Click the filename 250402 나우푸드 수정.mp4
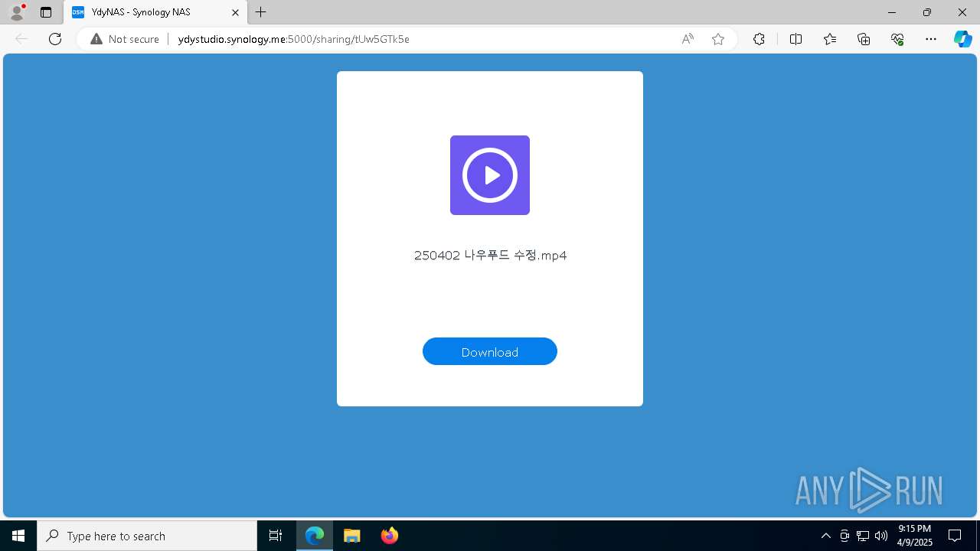The height and width of the screenshot is (551, 980). (490, 256)
